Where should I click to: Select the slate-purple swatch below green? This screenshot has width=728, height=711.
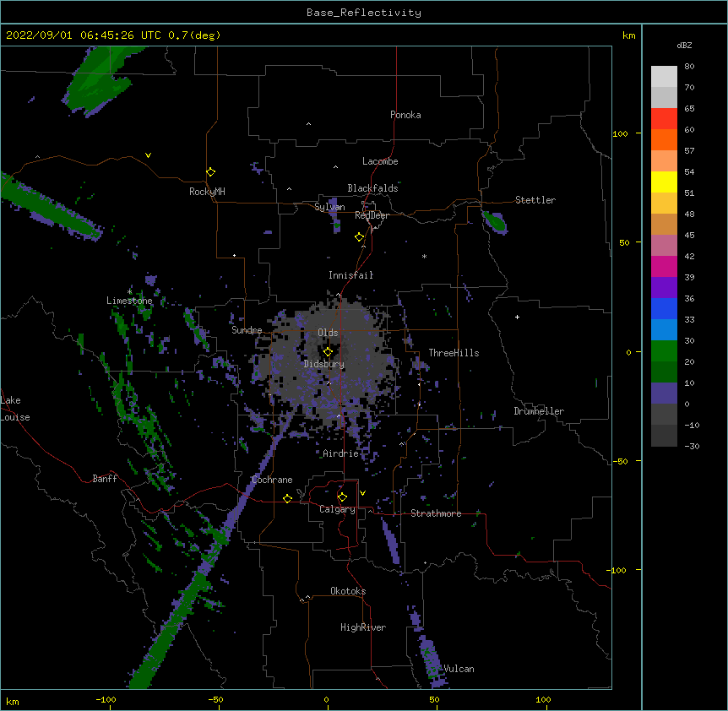point(664,393)
